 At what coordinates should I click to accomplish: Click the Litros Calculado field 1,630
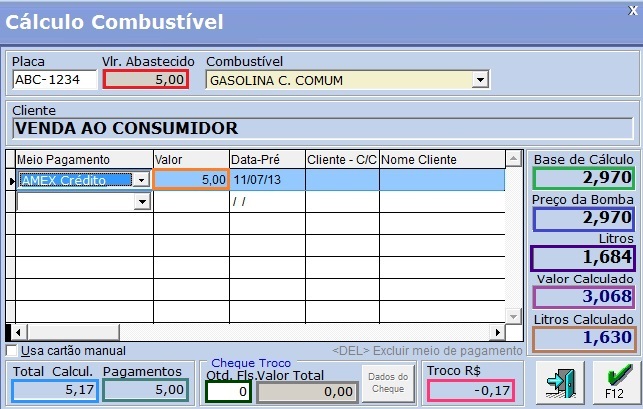(584, 338)
